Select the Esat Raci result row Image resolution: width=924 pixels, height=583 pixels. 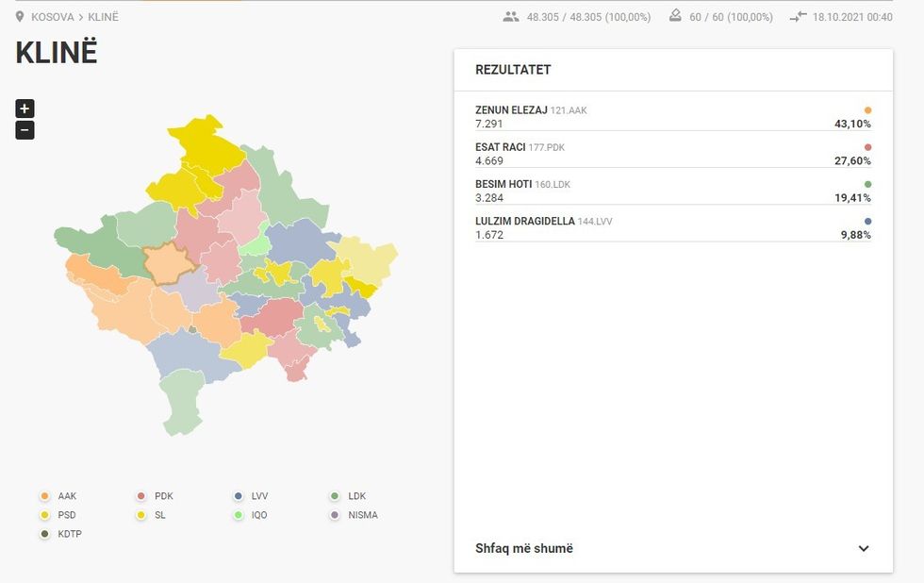coord(672,154)
